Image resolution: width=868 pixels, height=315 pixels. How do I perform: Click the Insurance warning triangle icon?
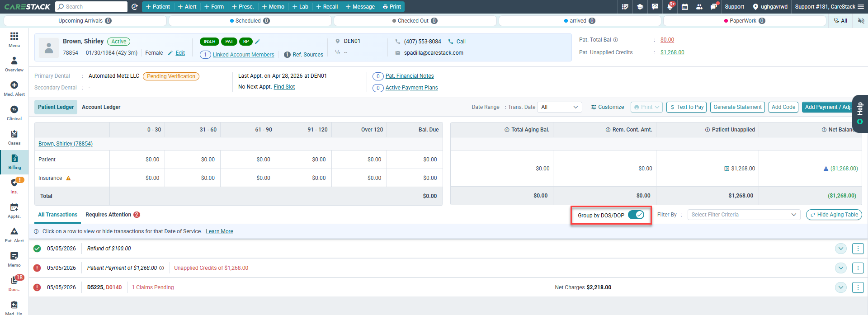coord(69,178)
